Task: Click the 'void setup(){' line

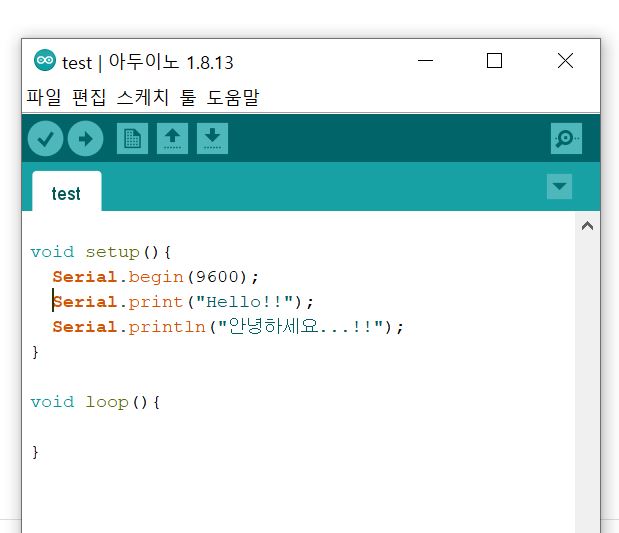Action: click(101, 252)
